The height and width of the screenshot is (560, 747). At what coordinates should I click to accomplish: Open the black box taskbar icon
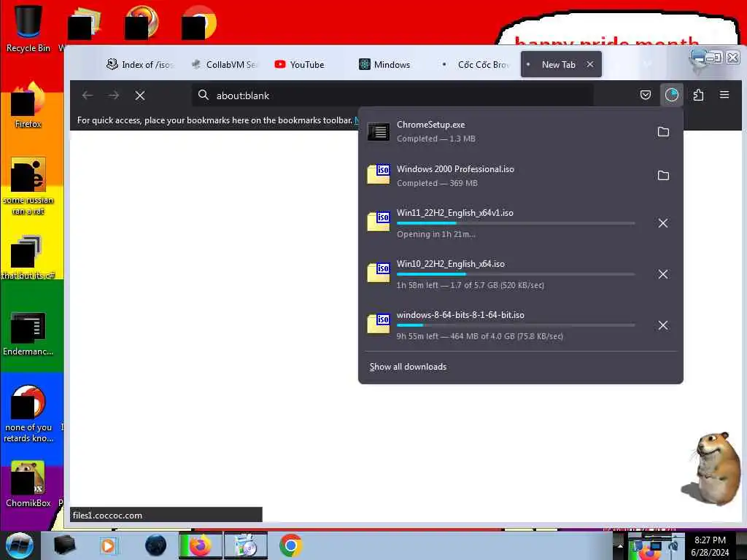coord(64,545)
